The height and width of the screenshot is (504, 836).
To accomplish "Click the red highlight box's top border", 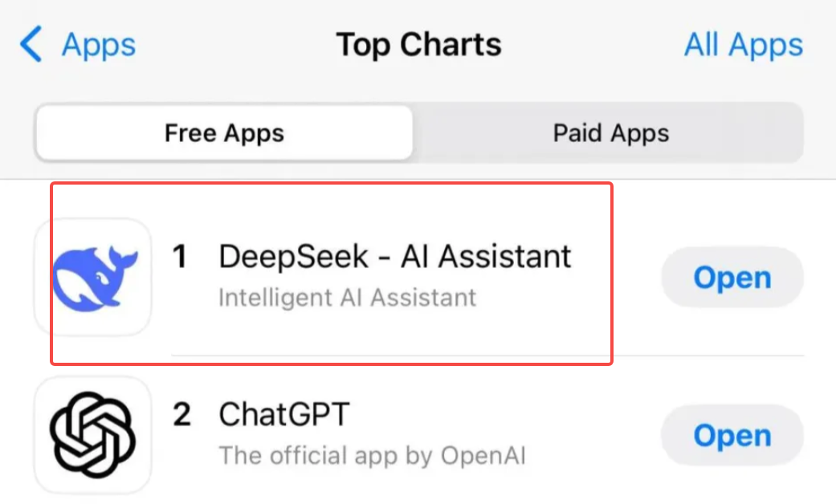I will (332, 184).
